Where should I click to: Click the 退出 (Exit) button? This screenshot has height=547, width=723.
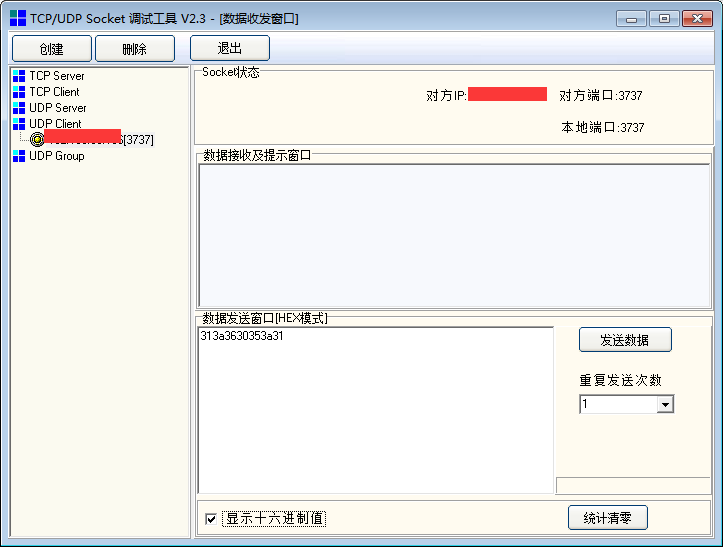coord(230,48)
